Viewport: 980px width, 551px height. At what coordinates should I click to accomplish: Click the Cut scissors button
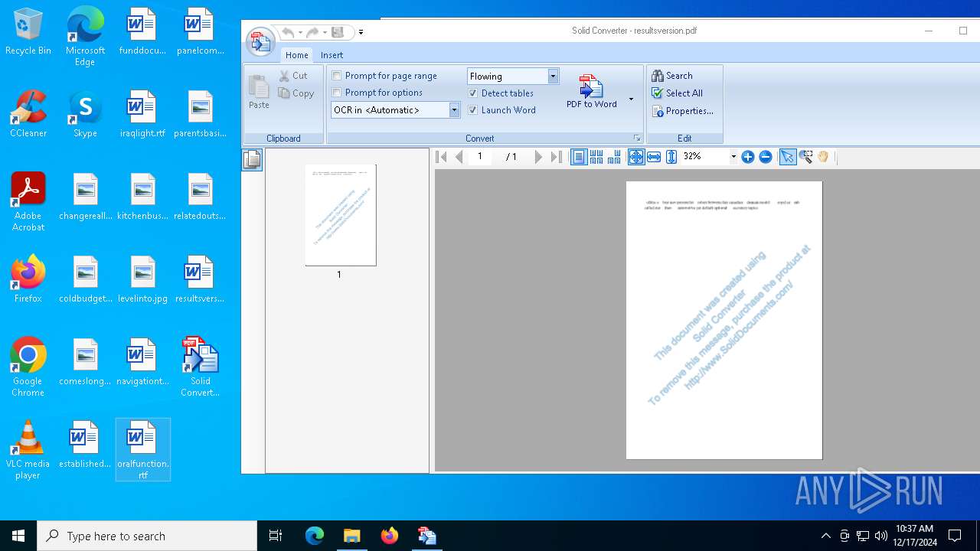pyautogui.click(x=293, y=76)
